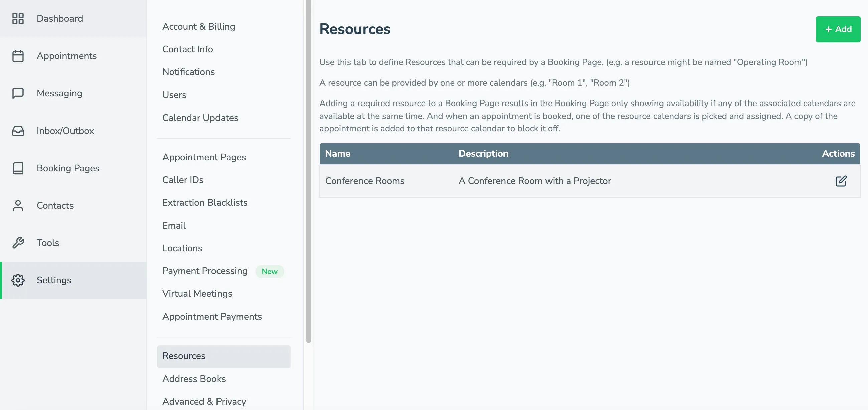Click the Booking Pages book icon
This screenshot has height=410, width=868.
point(18,168)
